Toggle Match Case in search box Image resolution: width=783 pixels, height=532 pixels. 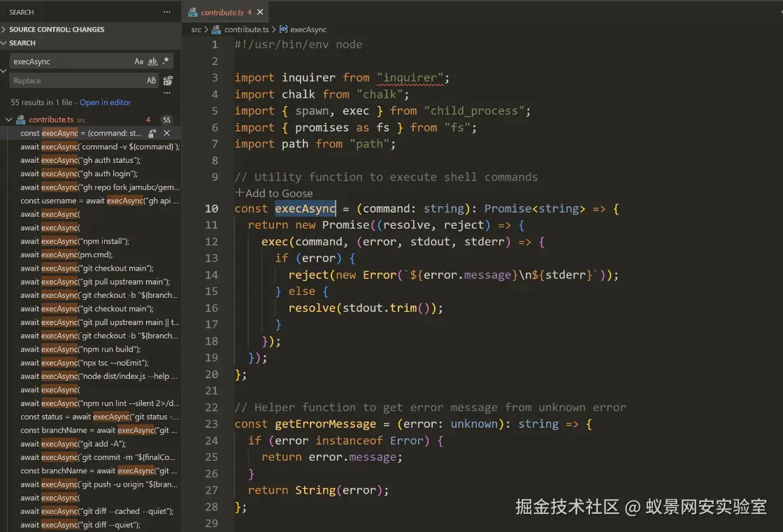coord(139,62)
